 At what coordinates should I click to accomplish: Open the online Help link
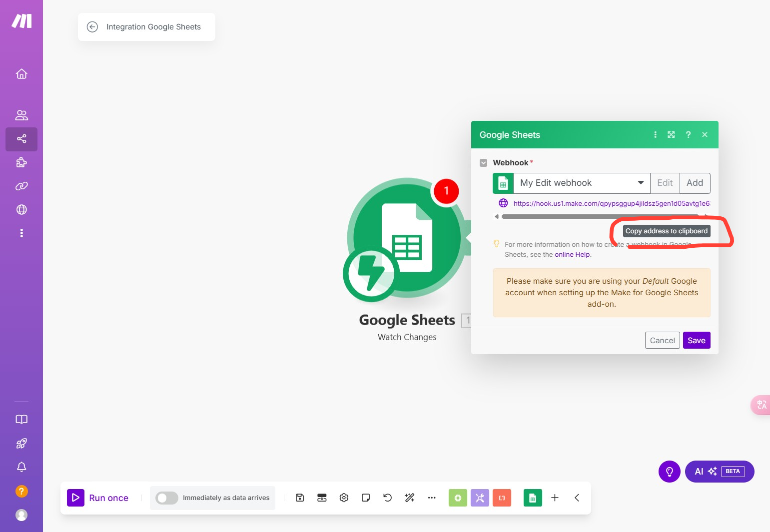572,254
